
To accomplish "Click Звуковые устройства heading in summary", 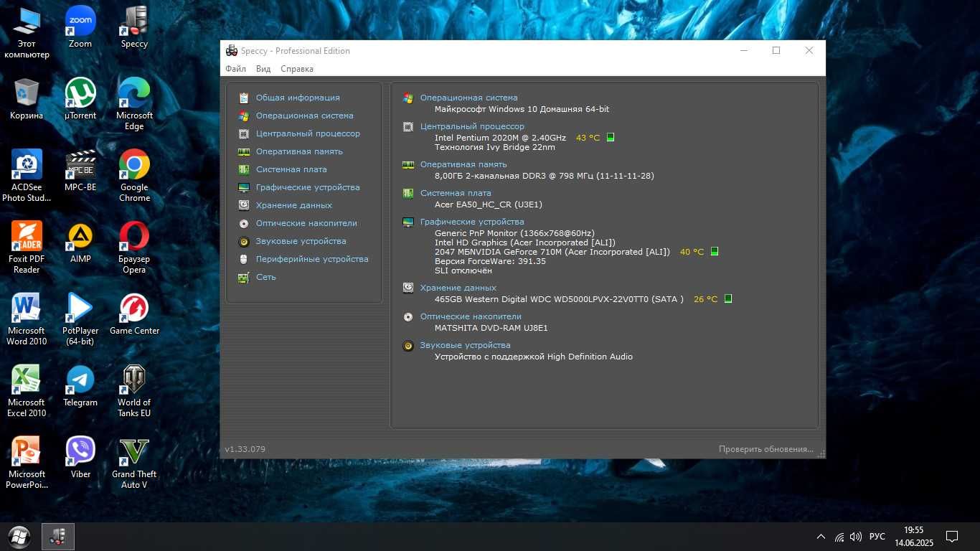I will tap(466, 345).
